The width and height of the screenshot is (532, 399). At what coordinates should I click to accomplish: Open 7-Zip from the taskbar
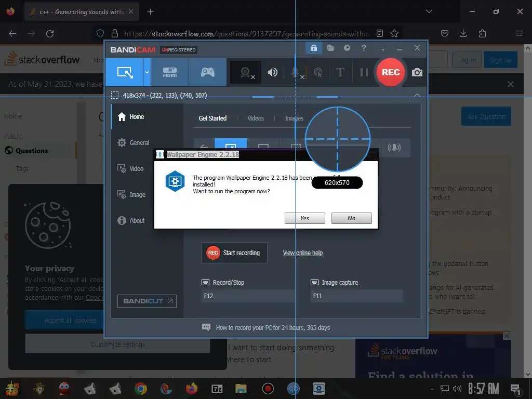(217, 389)
